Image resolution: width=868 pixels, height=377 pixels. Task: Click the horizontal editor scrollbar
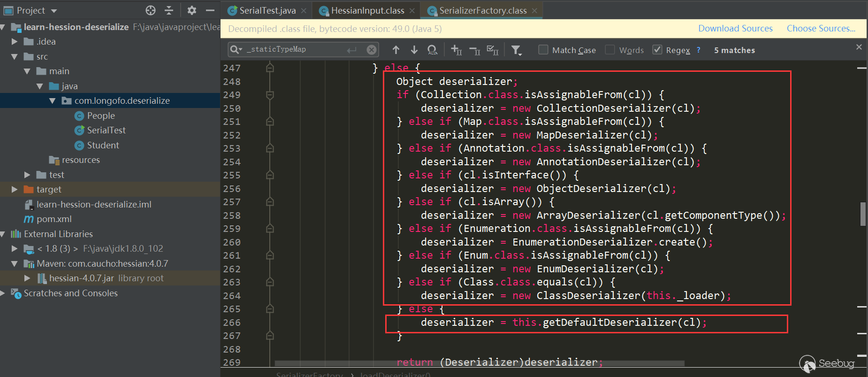coord(480,363)
